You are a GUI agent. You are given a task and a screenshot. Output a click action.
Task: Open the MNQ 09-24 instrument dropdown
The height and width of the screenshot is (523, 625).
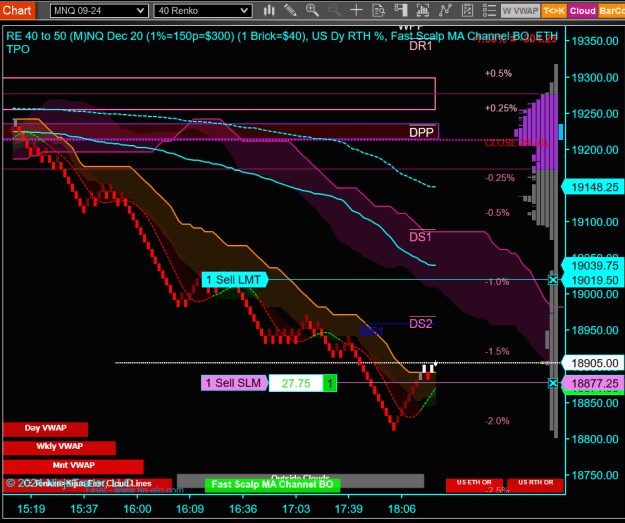(99, 11)
